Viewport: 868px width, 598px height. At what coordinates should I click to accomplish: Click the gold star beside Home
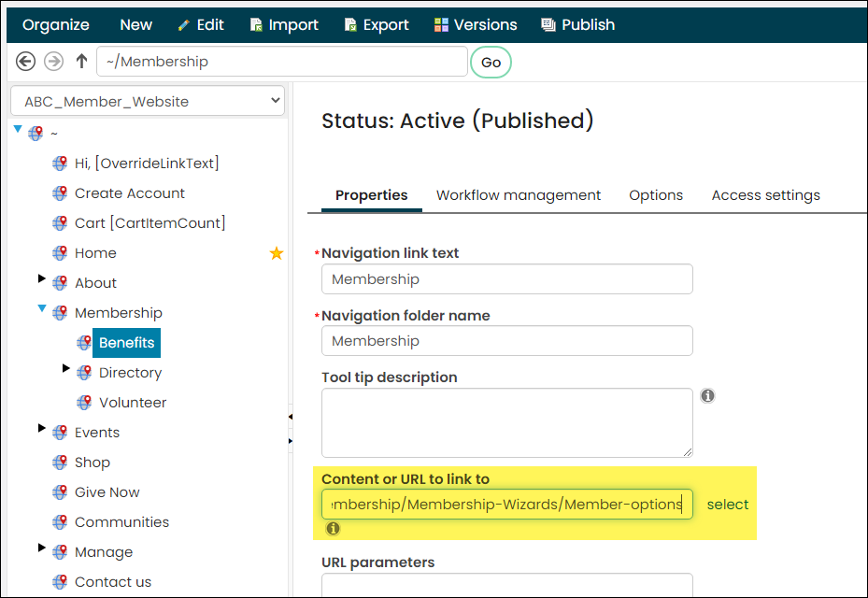click(277, 253)
